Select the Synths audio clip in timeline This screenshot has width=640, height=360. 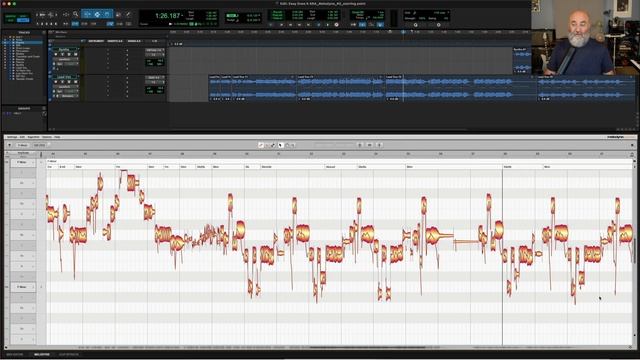click(x=522, y=60)
